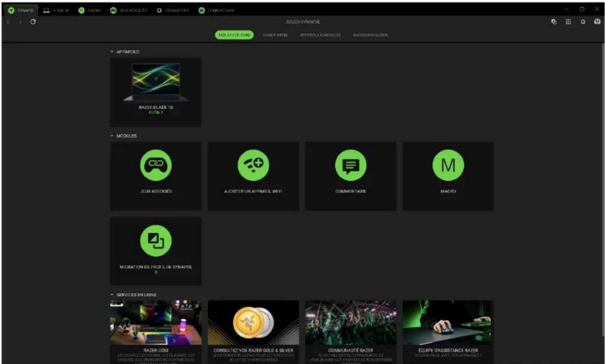Minimize the Razer Synapse window
Viewport: 605px width, 364px height.
click(567, 9)
